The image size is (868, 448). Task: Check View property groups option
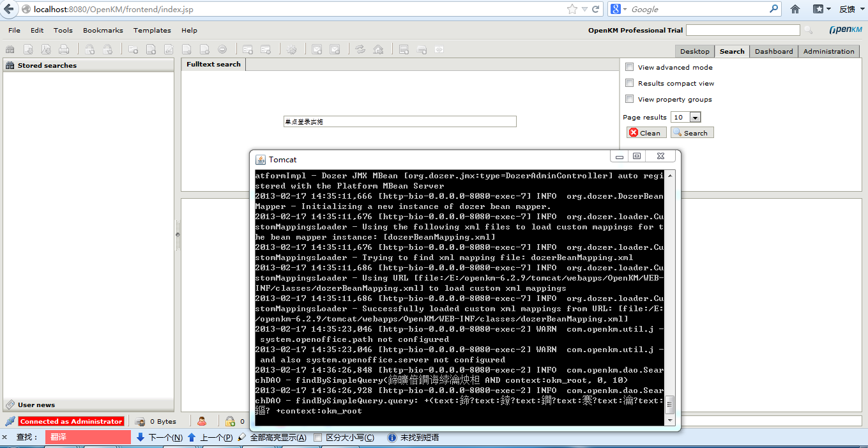pos(629,99)
